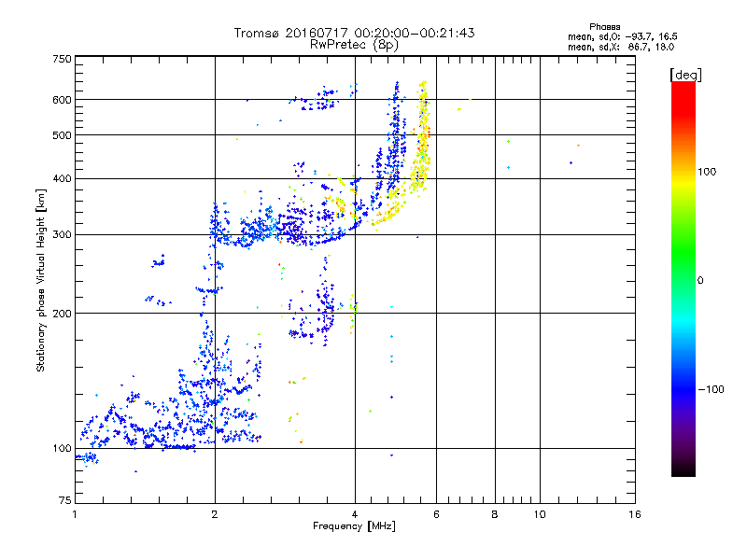Click the y-axis tick label '600'
The height and width of the screenshot is (560, 747).
62,100
